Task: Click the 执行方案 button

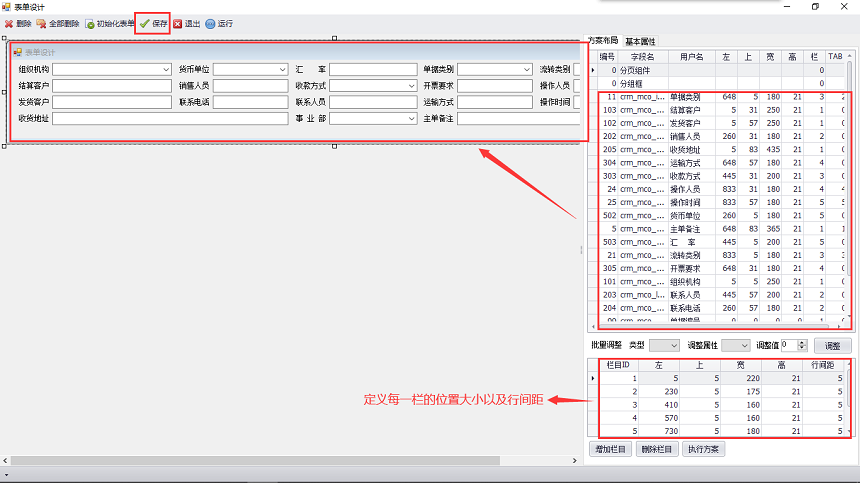Action: point(703,449)
